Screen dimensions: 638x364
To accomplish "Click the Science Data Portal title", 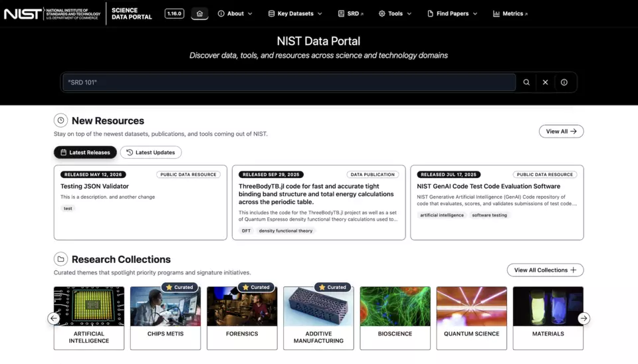I will coord(132,13).
